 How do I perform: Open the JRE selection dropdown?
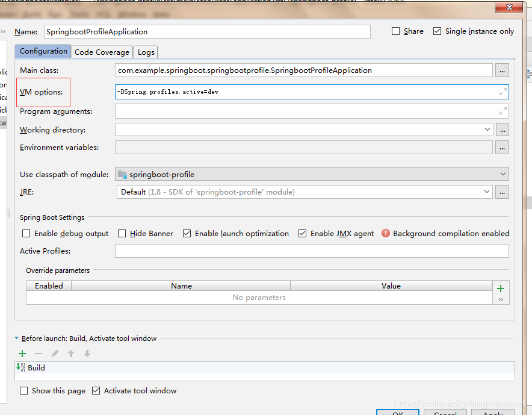pos(486,192)
